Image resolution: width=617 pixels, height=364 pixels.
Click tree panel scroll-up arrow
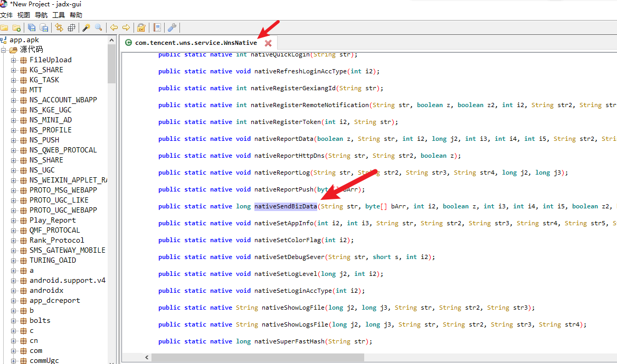tap(112, 40)
